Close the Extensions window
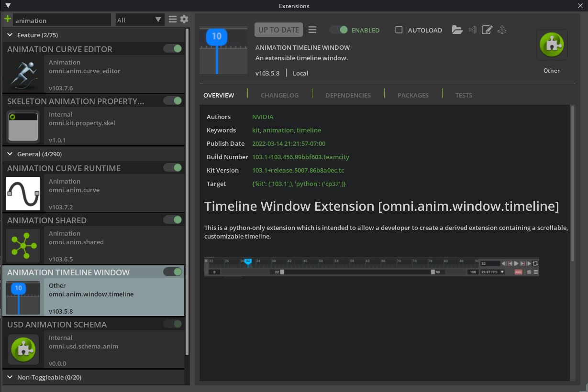The width and height of the screenshot is (588, 392). (580, 6)
